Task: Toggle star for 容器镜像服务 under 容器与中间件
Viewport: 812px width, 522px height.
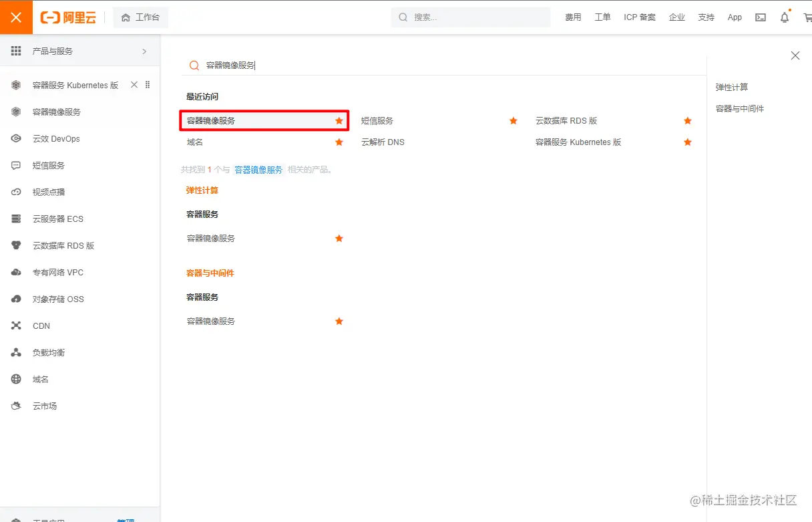Action: (x=339, y=321)
